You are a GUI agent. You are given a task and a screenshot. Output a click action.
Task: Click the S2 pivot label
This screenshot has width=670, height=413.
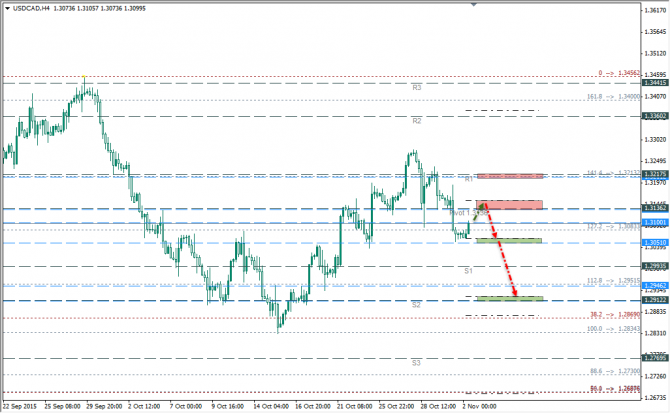(416, 305)
